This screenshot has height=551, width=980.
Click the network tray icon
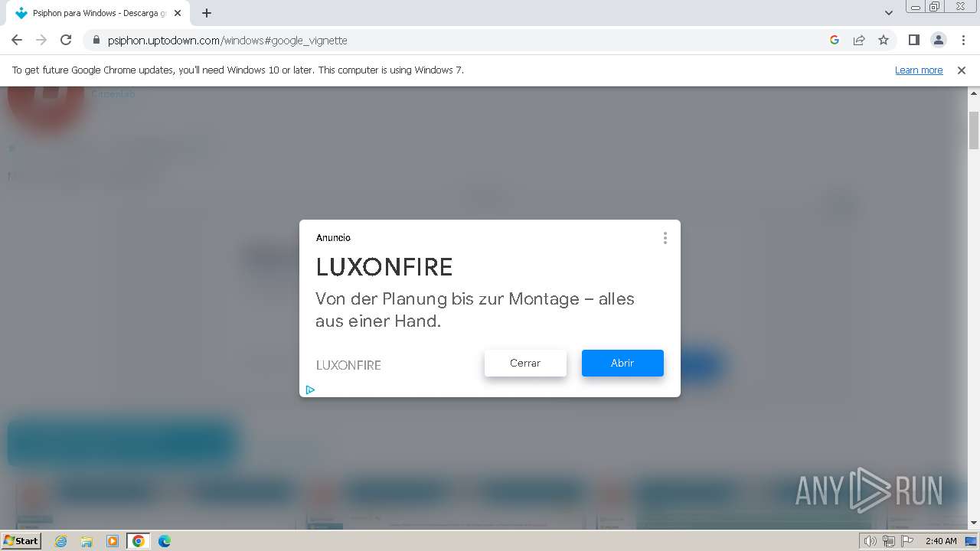(889, 541)
